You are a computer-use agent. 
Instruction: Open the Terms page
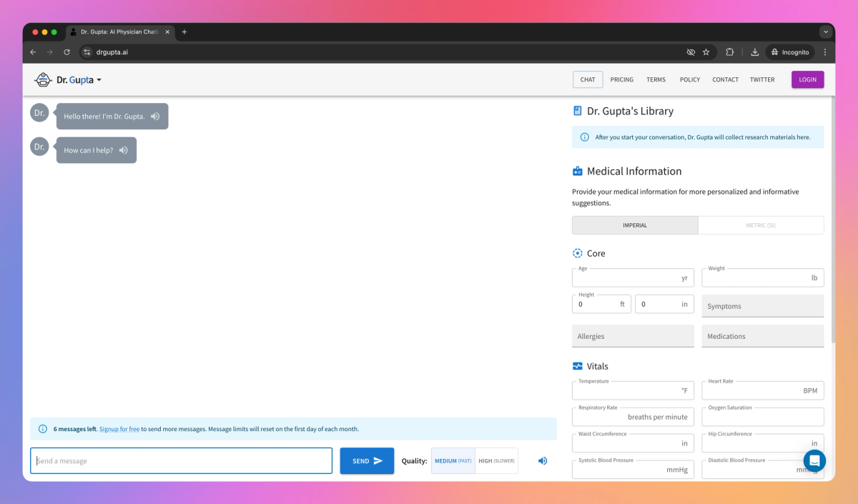point(656,80)
